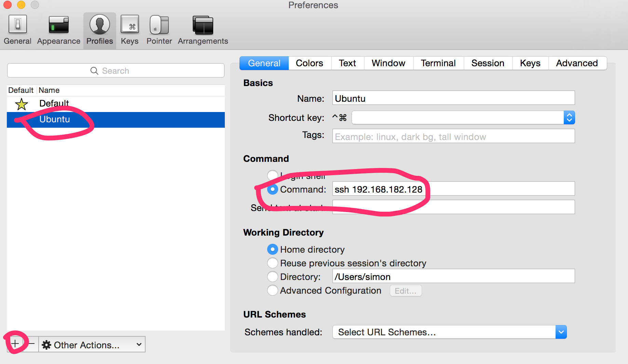Select the Ubuntu profile row

click(116, 120)
